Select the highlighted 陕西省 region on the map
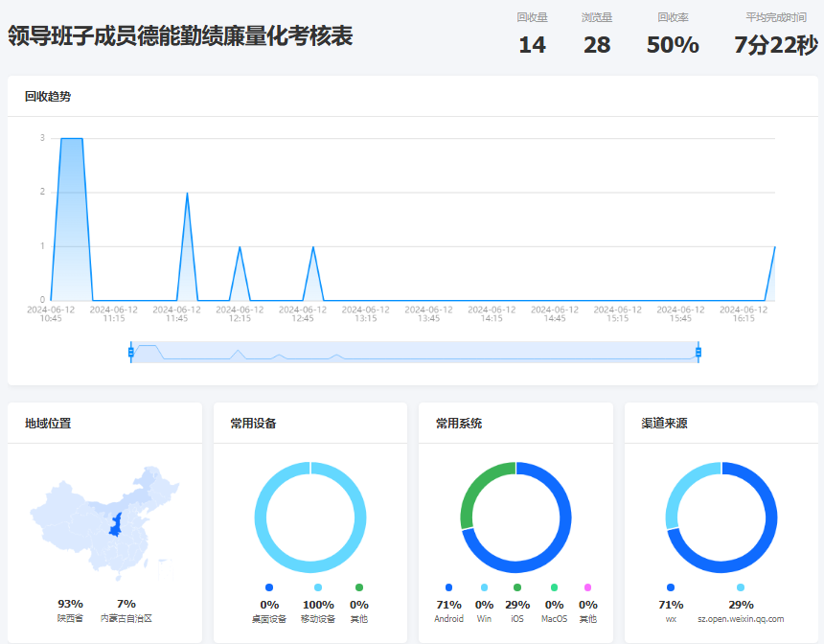Screen dimensions: 824x644 (116, 524)
